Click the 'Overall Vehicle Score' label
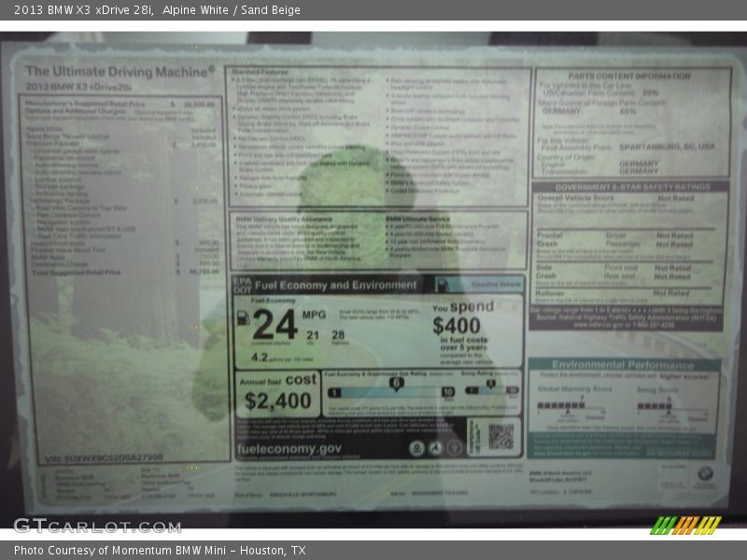The height and width of the screenshot is (560, 747). [x=576, y=198]
